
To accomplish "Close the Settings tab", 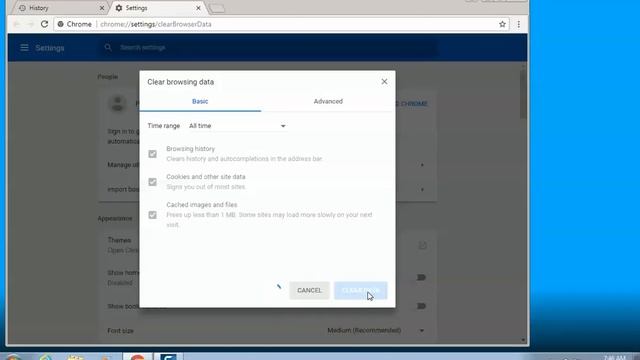I will (x=198, y=8).
